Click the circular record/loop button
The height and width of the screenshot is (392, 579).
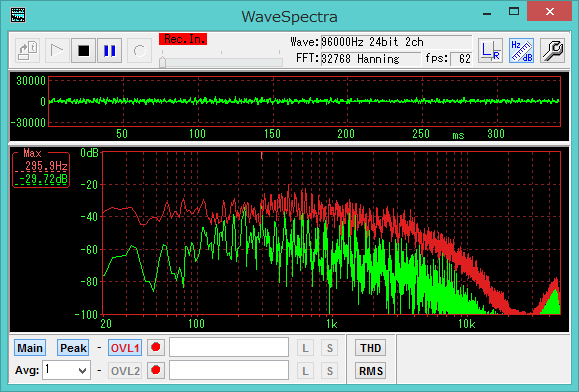click(139, 51)
